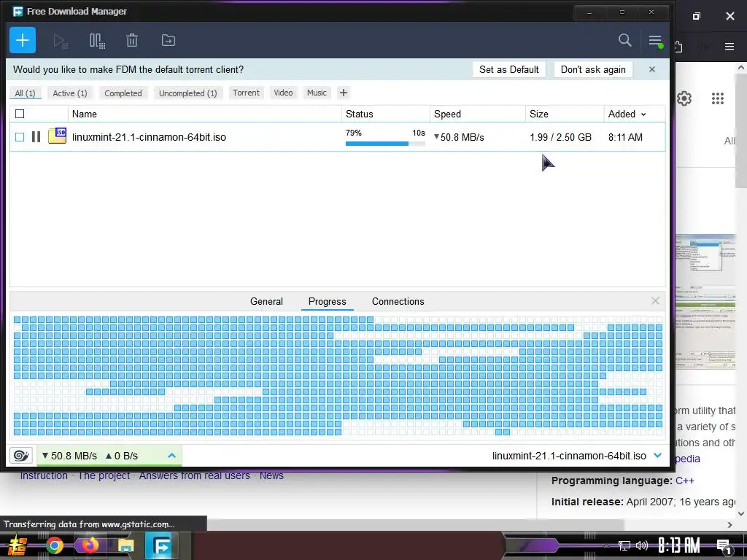
Task: Click the pieces progress map grid
Action: point(338,376)
